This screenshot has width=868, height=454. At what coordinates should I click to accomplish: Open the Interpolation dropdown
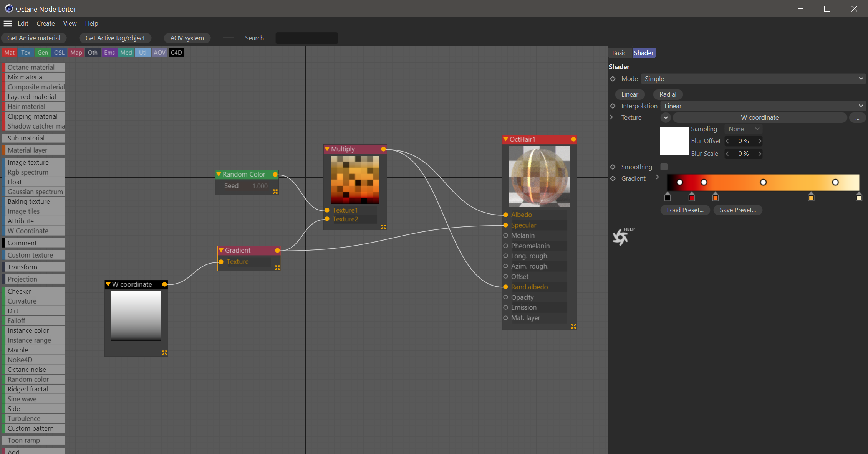(x=762, y=106)
